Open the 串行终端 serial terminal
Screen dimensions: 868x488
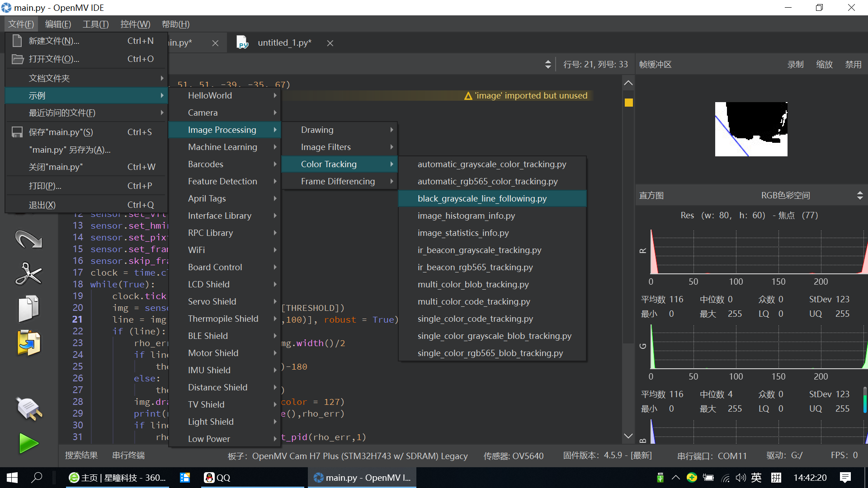[x=128, y=455]
